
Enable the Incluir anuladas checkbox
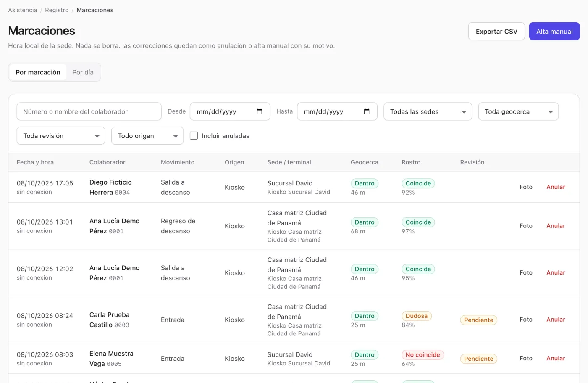194,136
